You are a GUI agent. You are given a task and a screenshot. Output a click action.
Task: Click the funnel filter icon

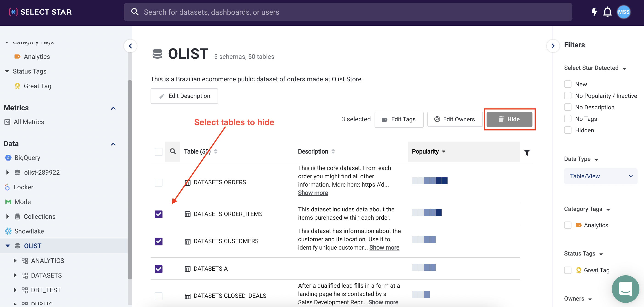[x=527, y=152]
